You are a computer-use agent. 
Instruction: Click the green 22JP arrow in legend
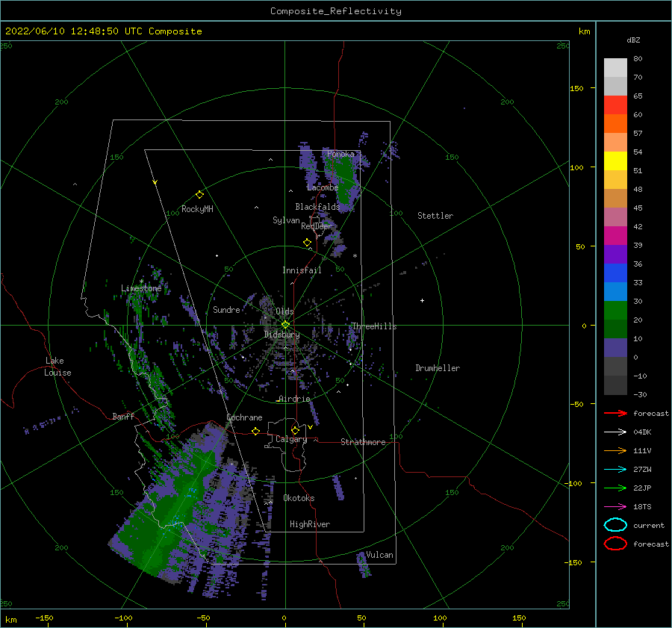point(615,488)
